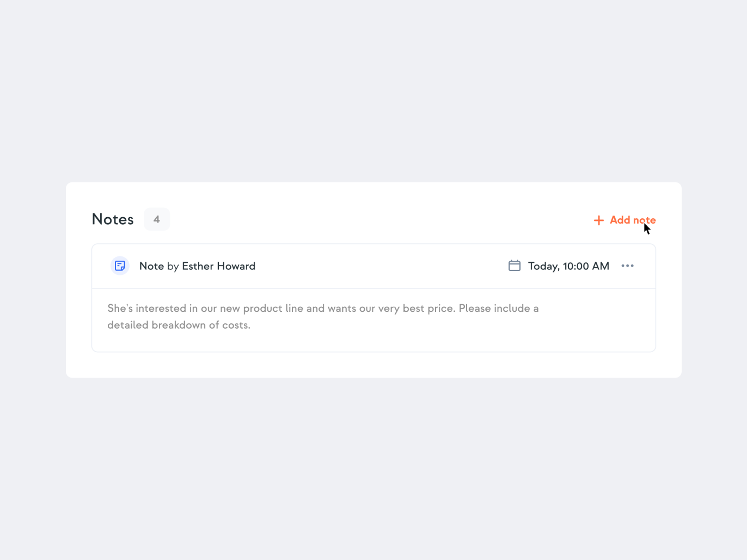Click the "detailed breakdown of costs" line
Viewport: 747px width, 560px height.
[x=179, y=325]
